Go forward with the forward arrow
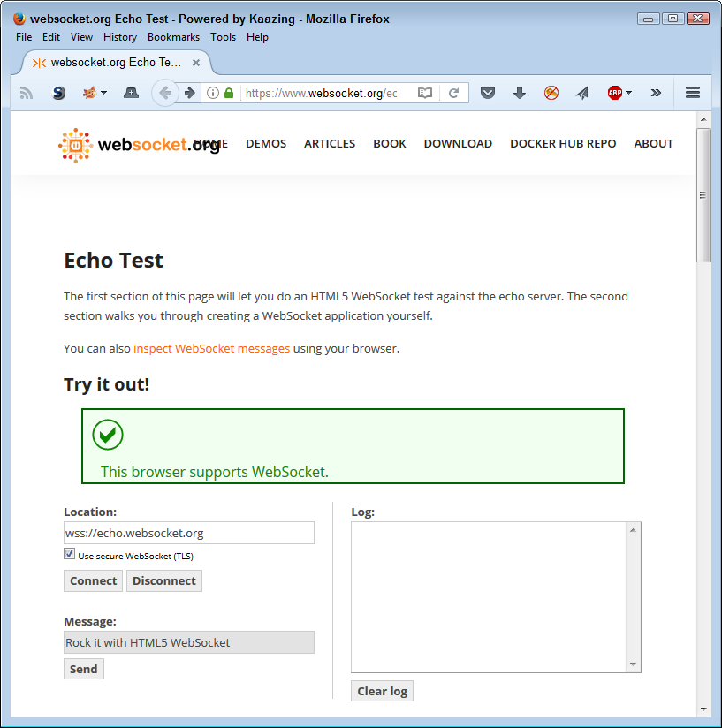722x728 pixels. point(189,93)
